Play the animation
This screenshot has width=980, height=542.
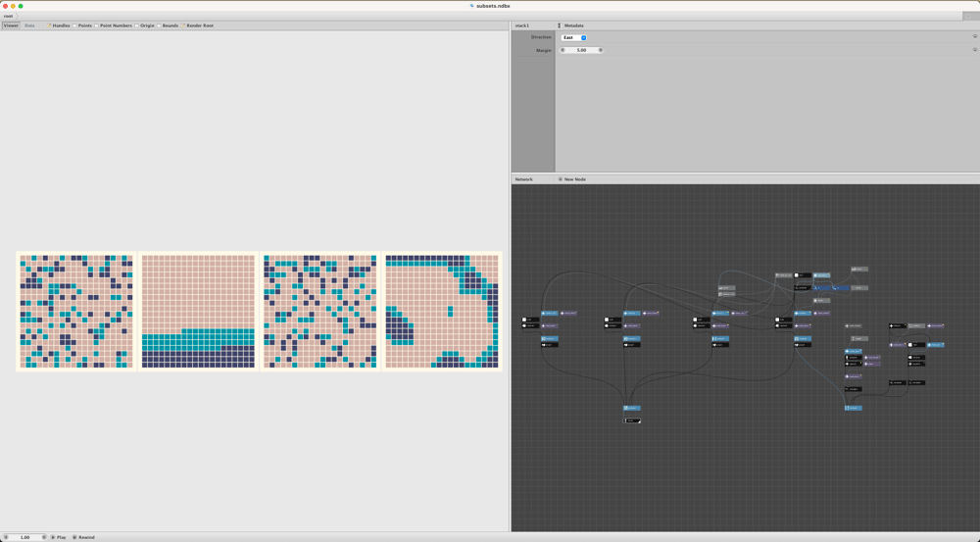tap(59, 537)
